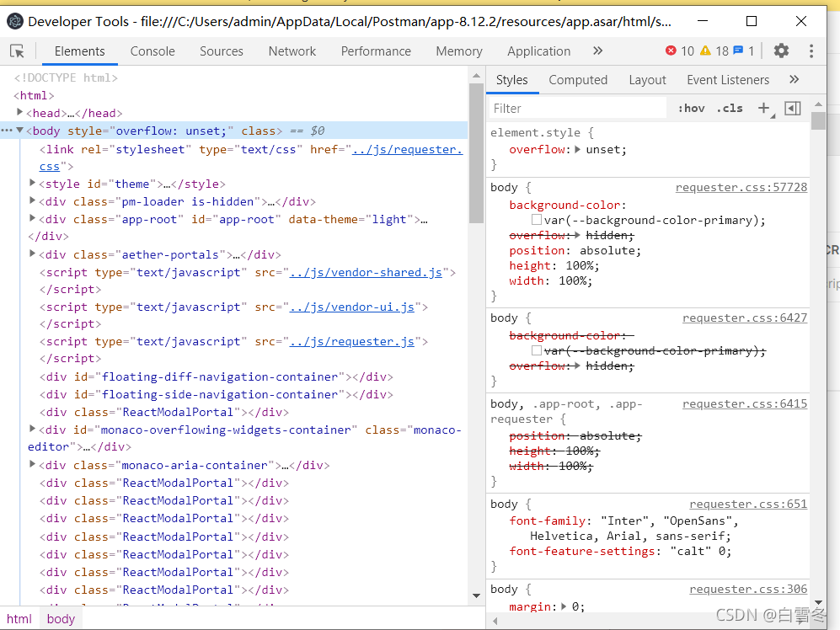Expand margin shorthand value triangle

pos(564,606)
